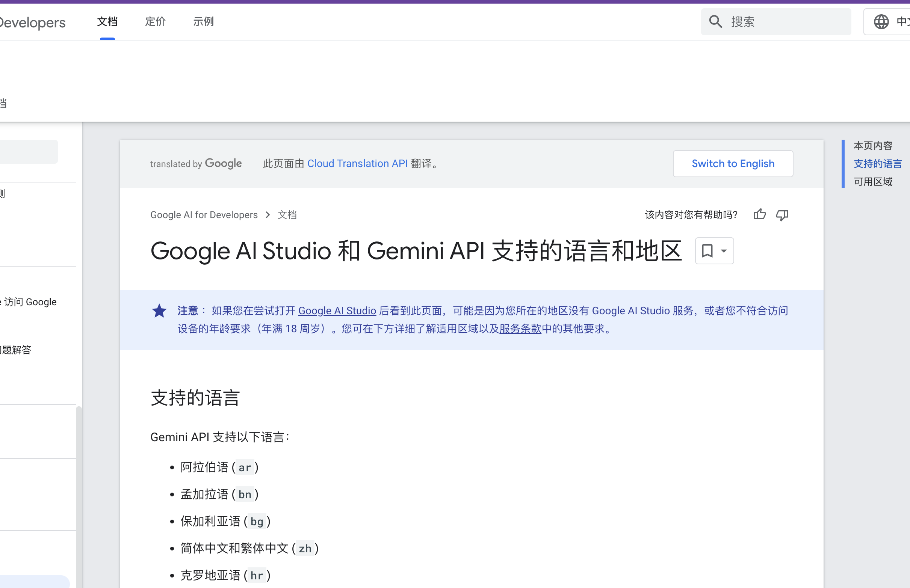Open the 定价 tab
Screen dimensions: 910x588
coord(155,22)
